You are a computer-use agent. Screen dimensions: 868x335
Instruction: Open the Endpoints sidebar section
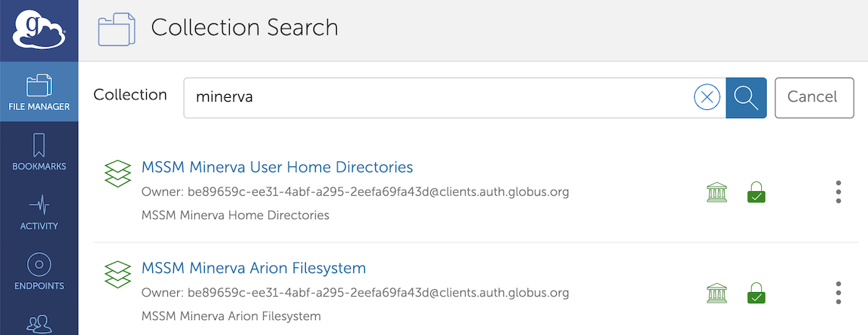38,271
